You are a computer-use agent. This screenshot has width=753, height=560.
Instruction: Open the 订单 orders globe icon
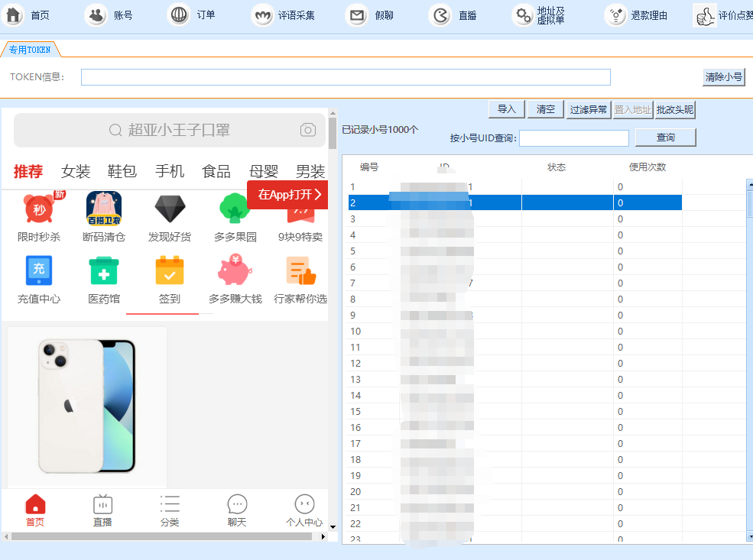[x=179, y=15]
